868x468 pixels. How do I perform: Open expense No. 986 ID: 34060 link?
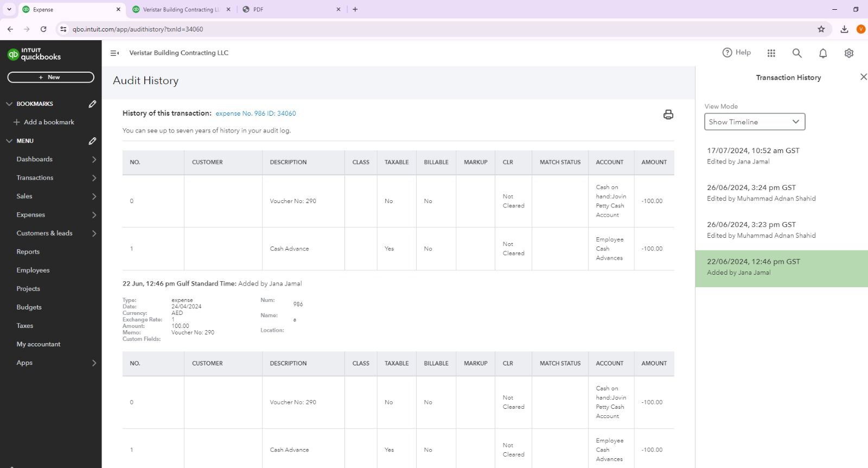point(256,113)
